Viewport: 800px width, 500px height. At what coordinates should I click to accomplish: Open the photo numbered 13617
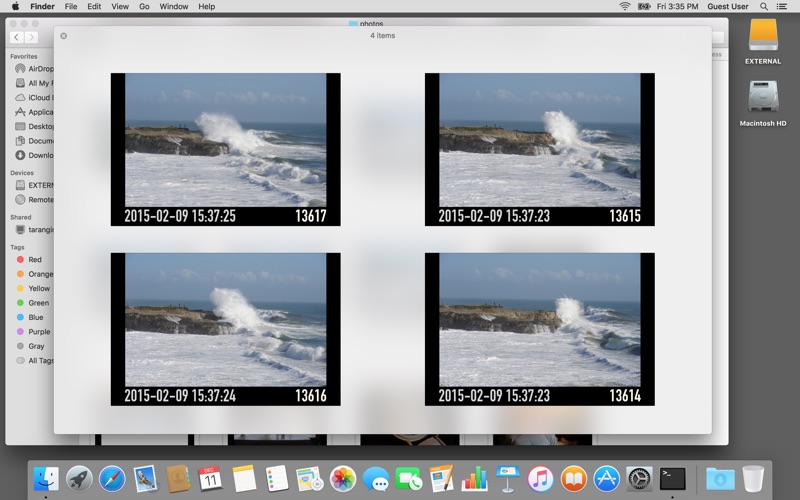(x=225, y=149)
